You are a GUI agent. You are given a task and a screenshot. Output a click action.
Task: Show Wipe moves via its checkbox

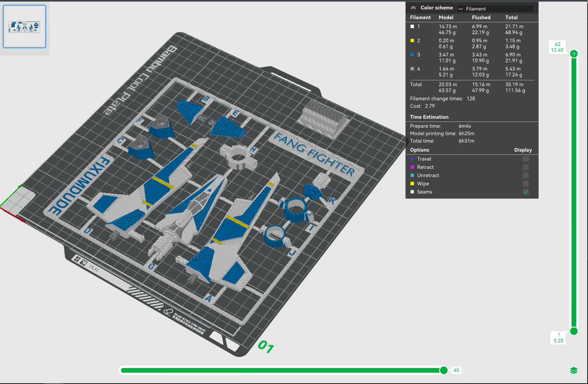(526, 184)
